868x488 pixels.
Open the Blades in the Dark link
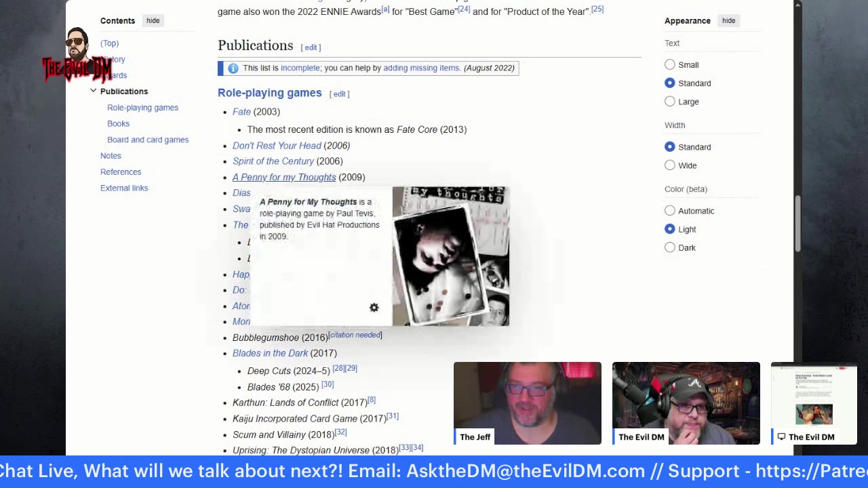coord(270,353)
